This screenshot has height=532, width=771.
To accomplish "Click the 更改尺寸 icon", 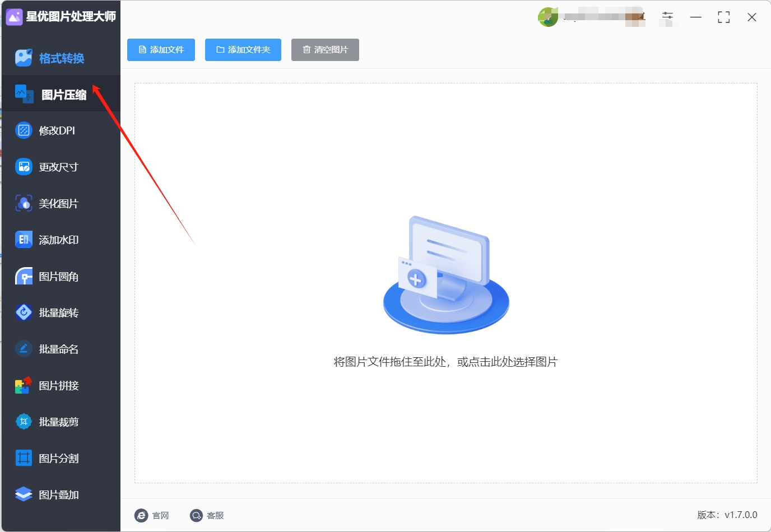I will (x=24, y=166).
